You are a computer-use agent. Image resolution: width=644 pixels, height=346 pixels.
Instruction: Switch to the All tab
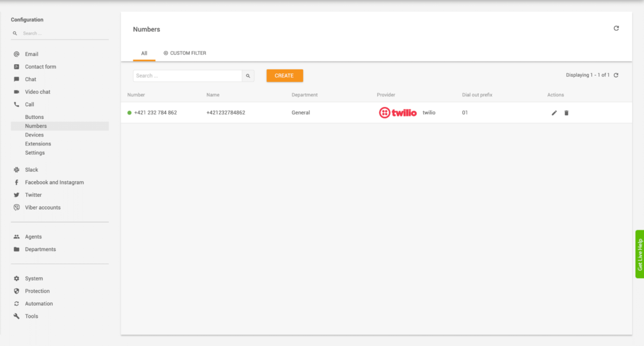pyautogui.click(x=144, y=53)
